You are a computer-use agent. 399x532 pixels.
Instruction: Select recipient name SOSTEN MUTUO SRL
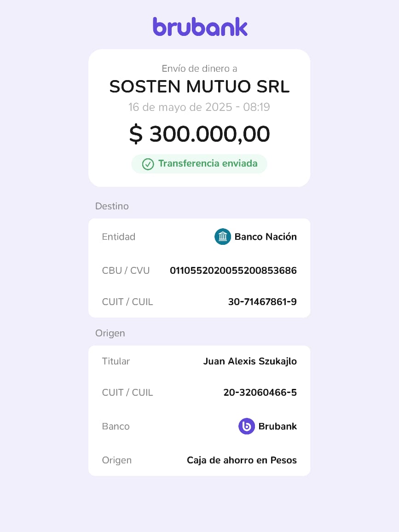pyautogui.click(x=199, y=87)
